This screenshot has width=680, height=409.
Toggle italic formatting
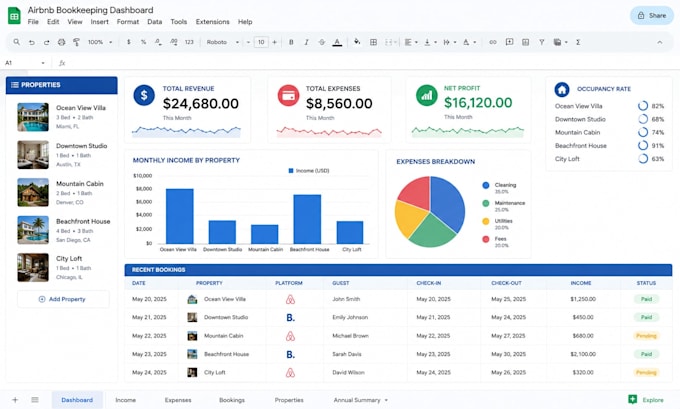pyautogui.click(x=306, y=42)
